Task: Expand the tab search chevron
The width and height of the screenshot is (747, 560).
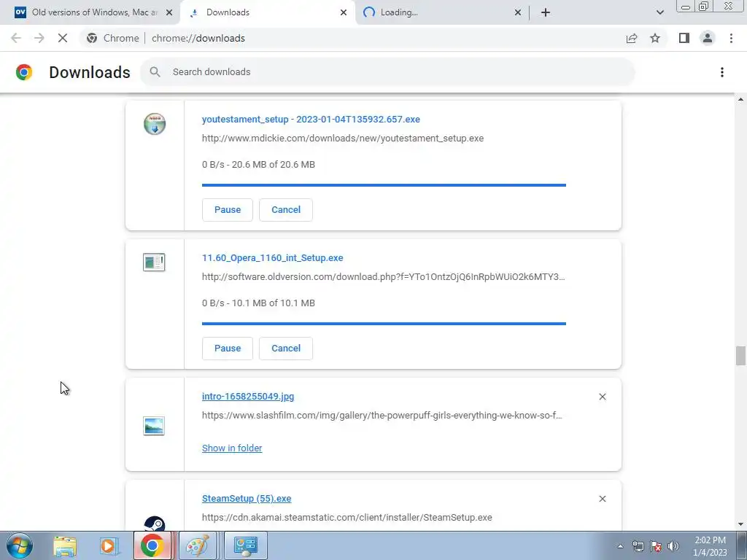Action: pyautogui.click(x=659, y=12)
